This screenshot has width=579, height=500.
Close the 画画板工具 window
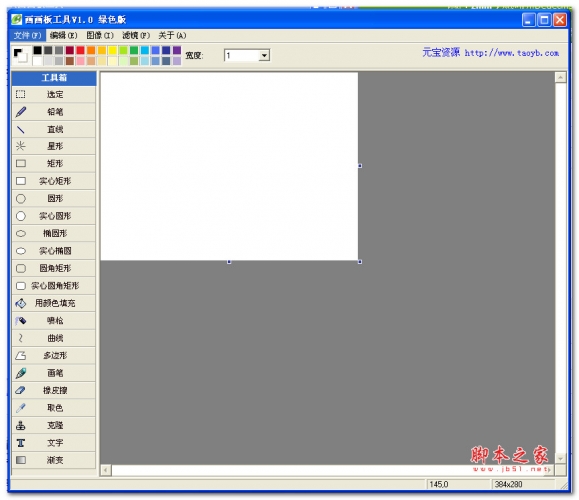(560, 20)
